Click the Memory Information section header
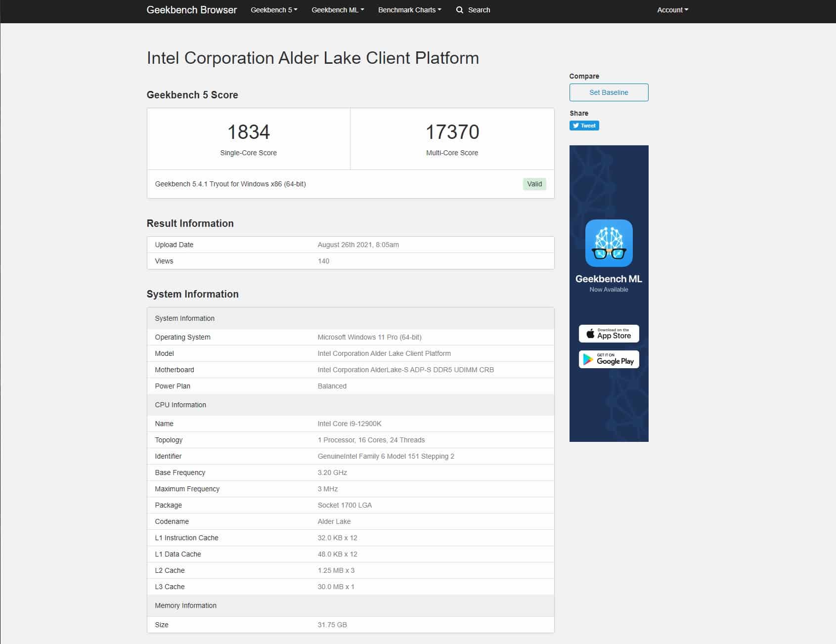 351,605
